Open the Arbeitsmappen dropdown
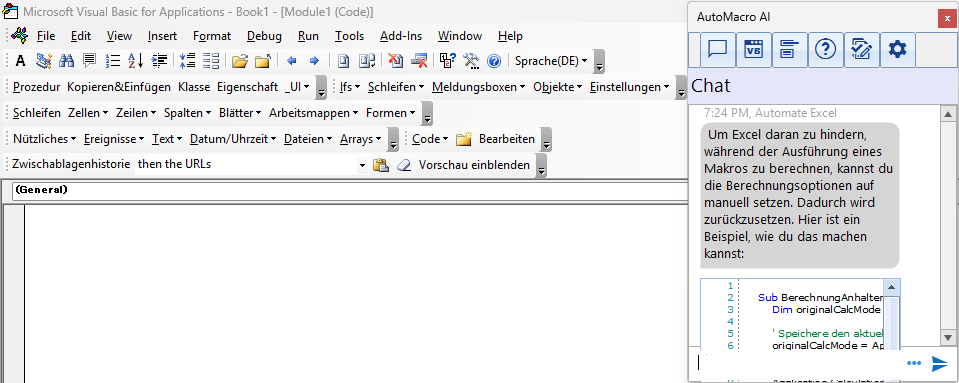 [x=314, y=113]
